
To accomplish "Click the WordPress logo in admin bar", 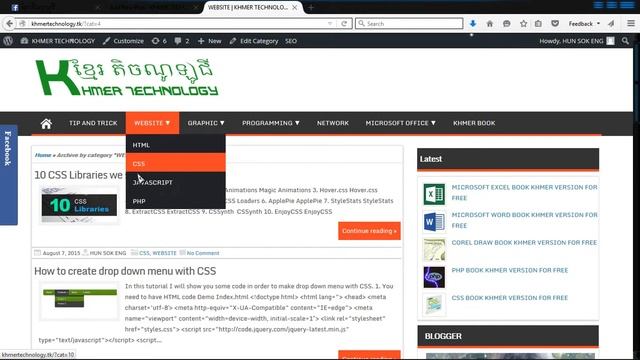I will coord(8,41).
